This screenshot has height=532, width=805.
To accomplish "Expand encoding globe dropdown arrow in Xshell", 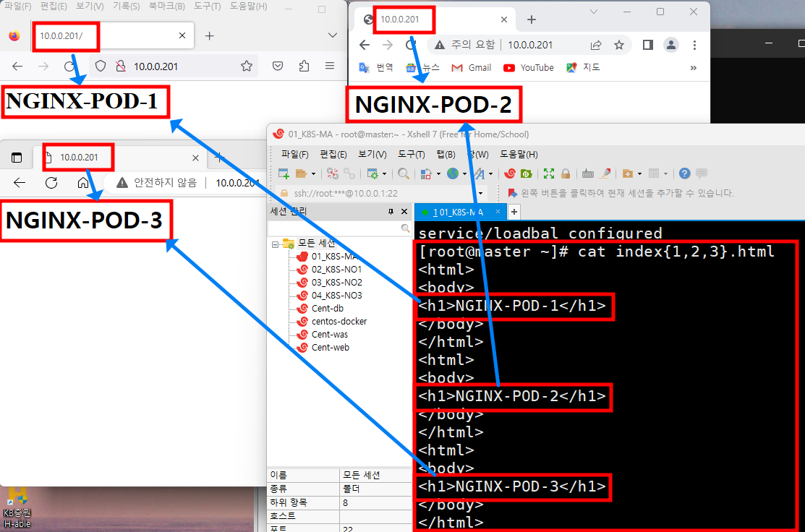I will 464,174.
